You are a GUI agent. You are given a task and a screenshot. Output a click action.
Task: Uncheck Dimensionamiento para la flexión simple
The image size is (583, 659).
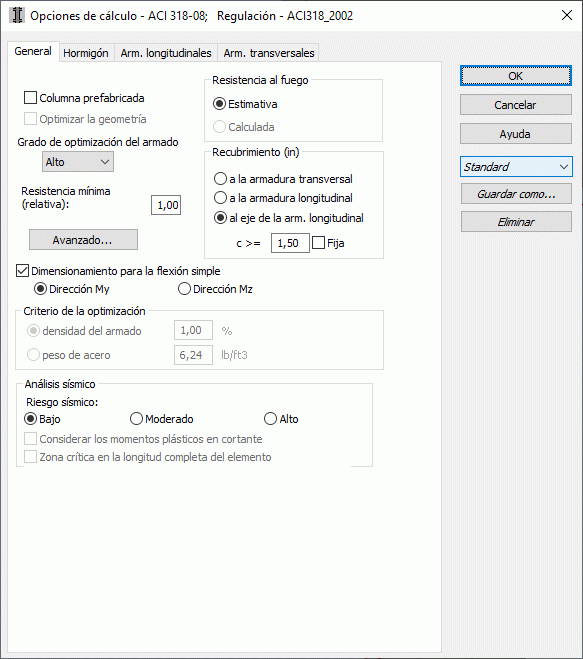coord(22,271)
